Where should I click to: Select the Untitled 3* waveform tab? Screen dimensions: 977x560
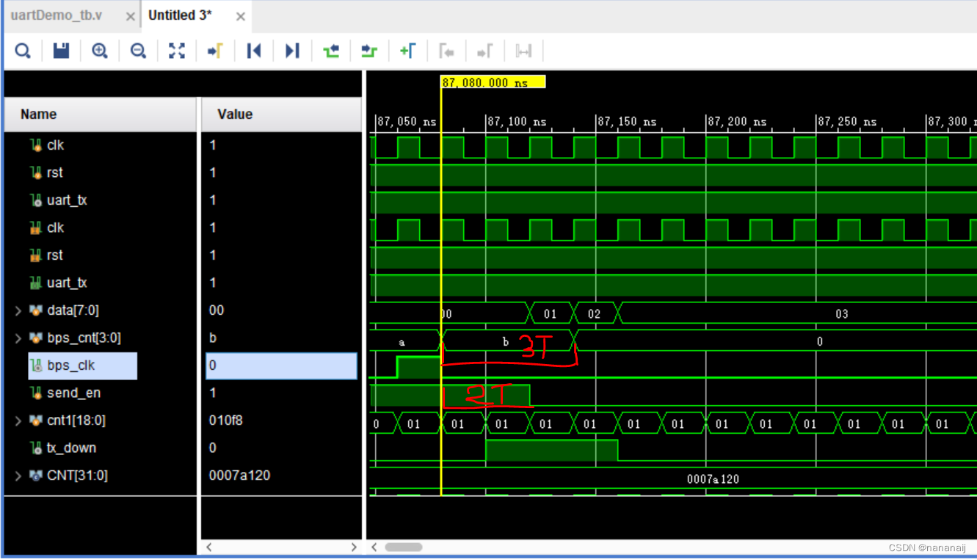coord(180,15)
